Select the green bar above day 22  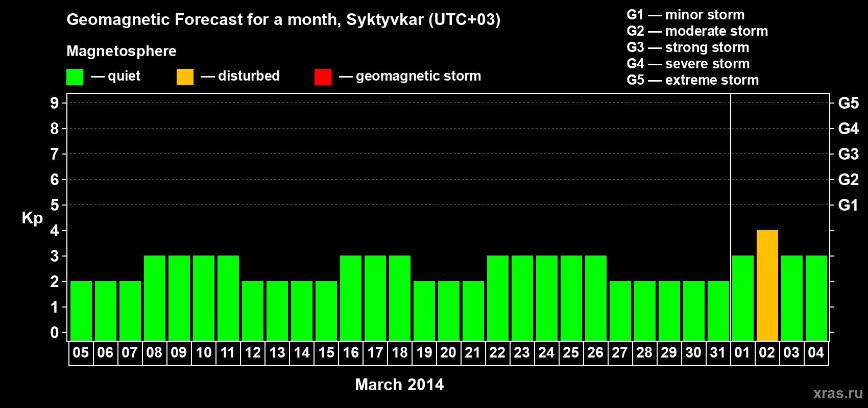point(498,298)
